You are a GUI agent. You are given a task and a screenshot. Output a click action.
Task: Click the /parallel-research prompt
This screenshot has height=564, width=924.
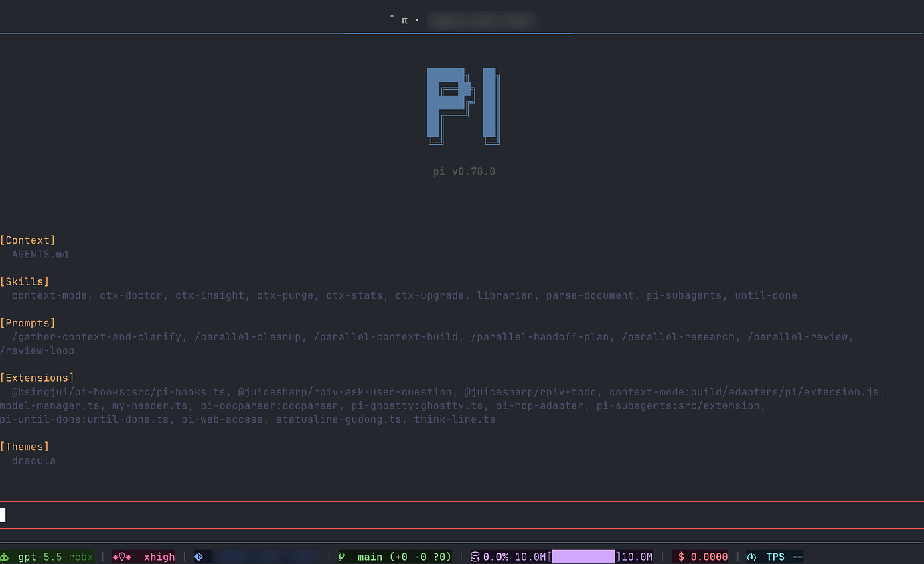pyautogui.click(x=678, y=337)
